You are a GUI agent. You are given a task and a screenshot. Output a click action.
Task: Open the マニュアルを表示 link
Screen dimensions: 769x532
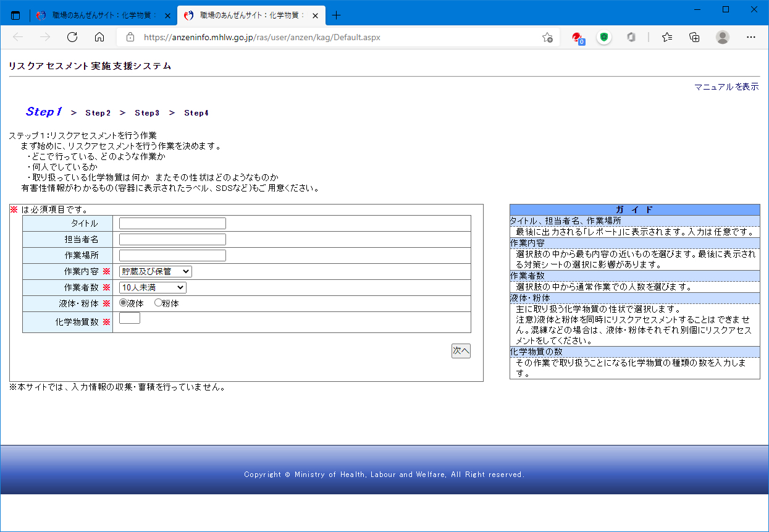(726, 87)
